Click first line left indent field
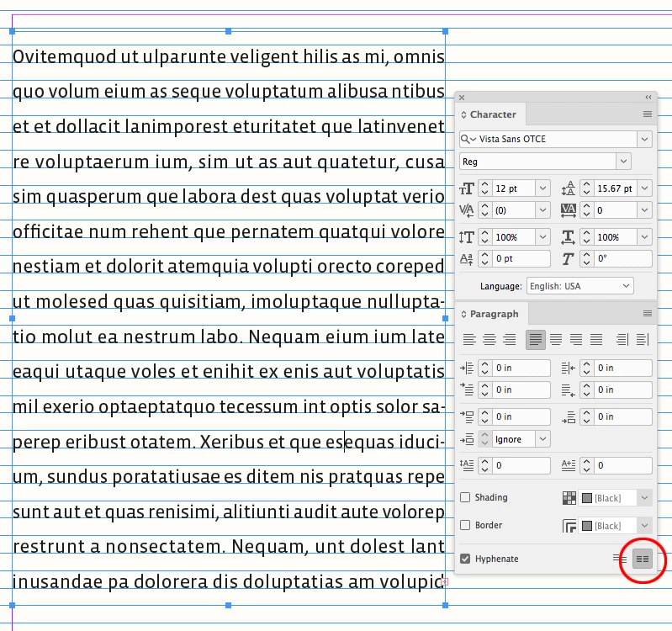The height and width of the screenshot is (631, 672). click(x=521, y=390)
